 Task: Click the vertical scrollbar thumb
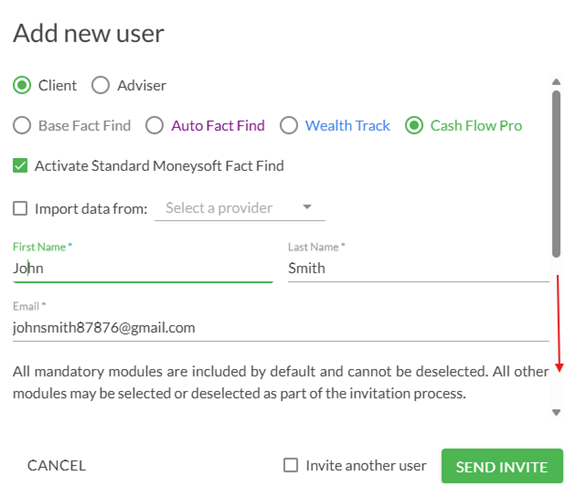(x=557, y=174)
